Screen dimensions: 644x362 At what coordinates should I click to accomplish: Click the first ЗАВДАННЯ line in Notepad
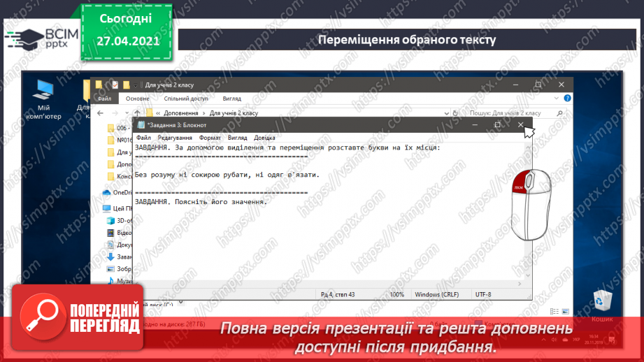pyautogui.click(x=287, y=147)
